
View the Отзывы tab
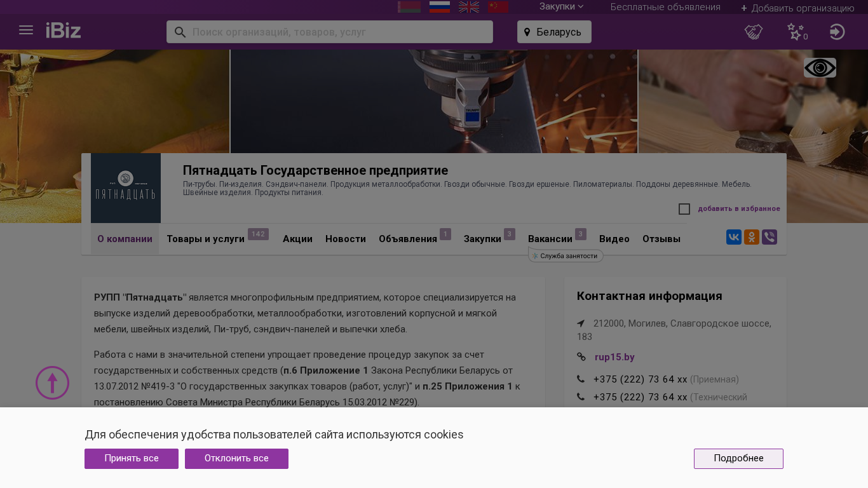tap(661, 239)
